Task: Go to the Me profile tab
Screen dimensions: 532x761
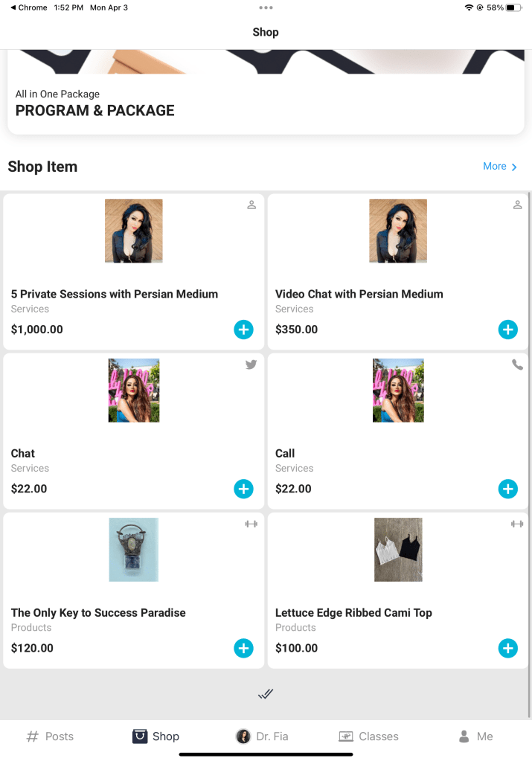Action: [475, 736]
